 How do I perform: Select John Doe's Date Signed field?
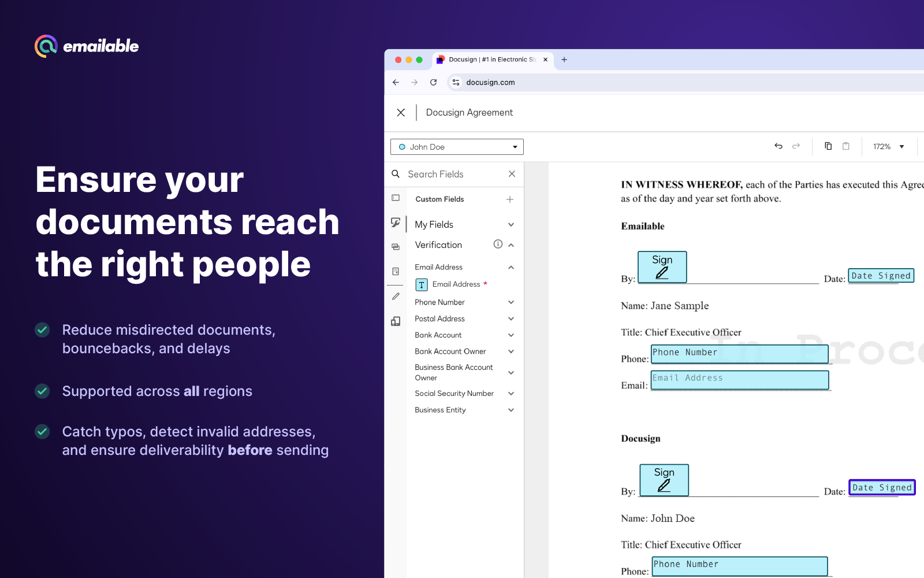click(x=881, y=487)
